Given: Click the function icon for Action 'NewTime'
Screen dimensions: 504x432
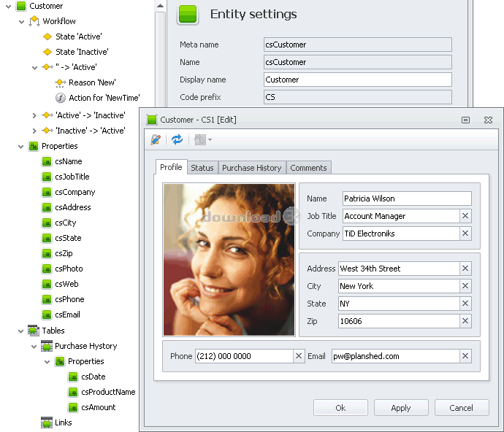Looking at the screenshot, I should pos(61,98).
